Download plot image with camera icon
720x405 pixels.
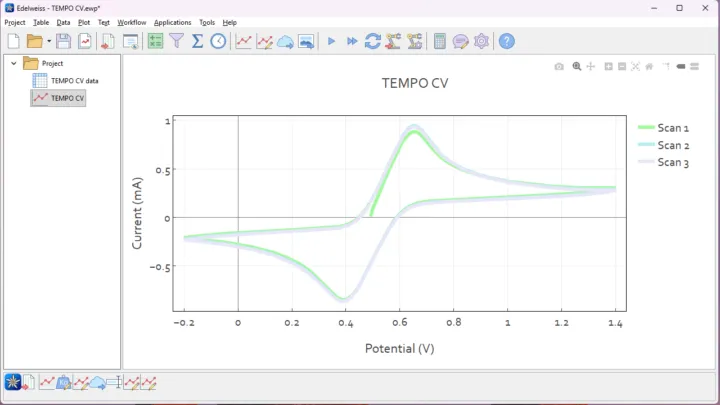click(x=559, y=67)
